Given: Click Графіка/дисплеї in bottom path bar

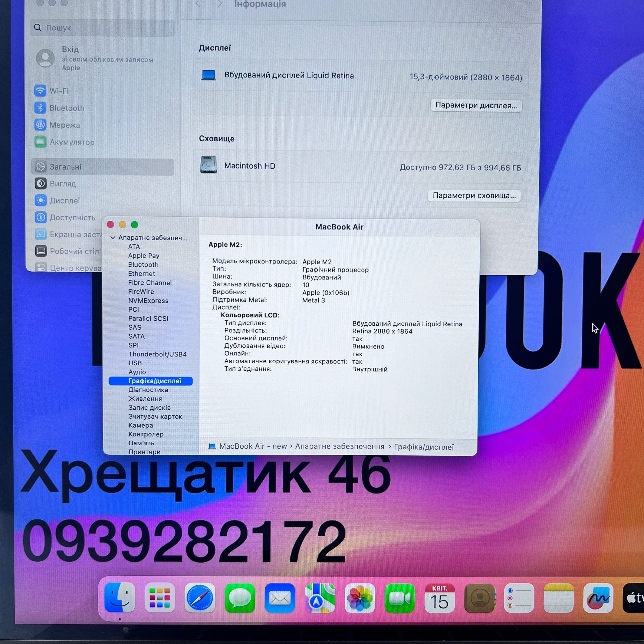Looking at the screenshot, I should pos(424,447).
